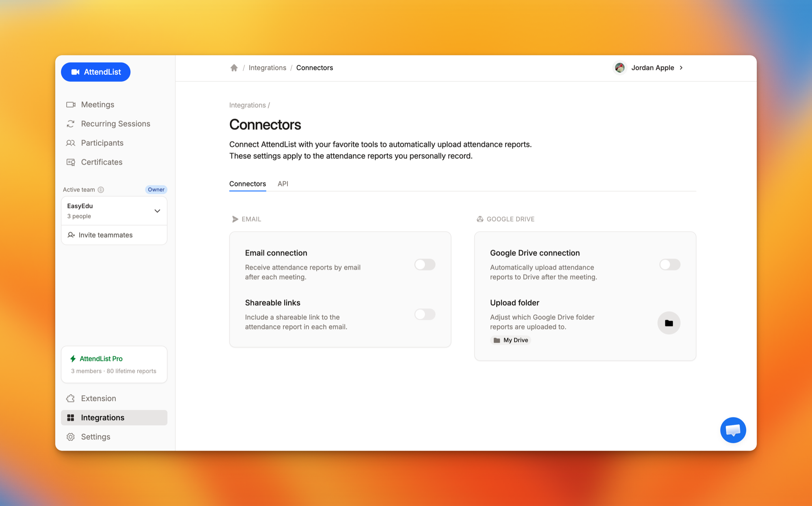Click the Owner badge
812x506 pixels.
pos(156,190)
